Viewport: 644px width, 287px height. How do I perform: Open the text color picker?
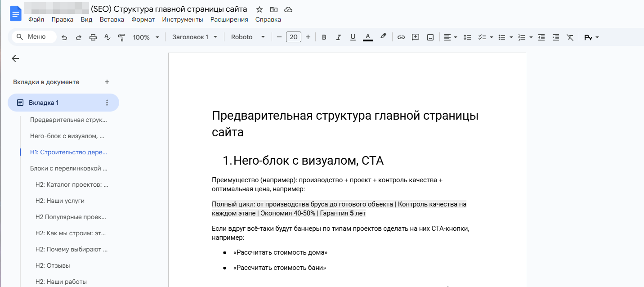pos(367,37)
